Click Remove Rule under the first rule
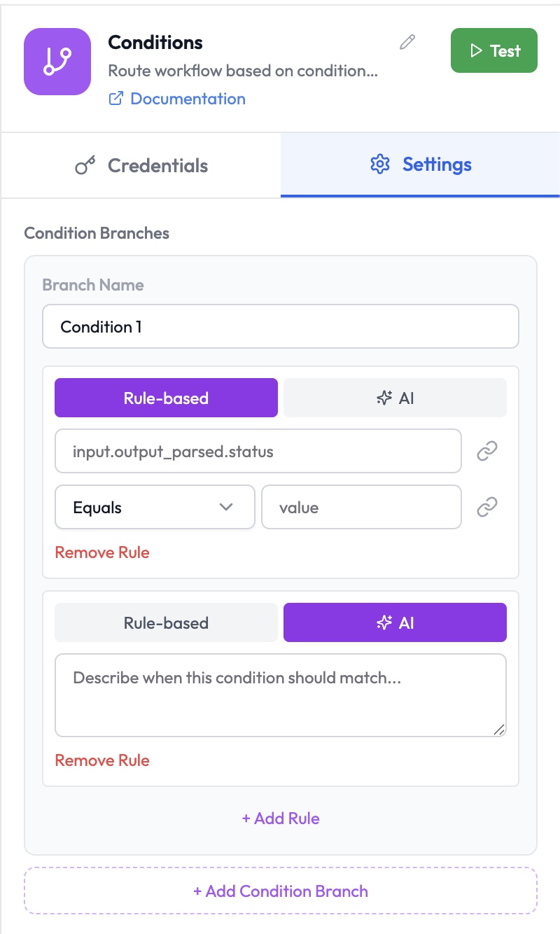Image resolution: width=560 pixels, height=934 pixels. point(101,552)
